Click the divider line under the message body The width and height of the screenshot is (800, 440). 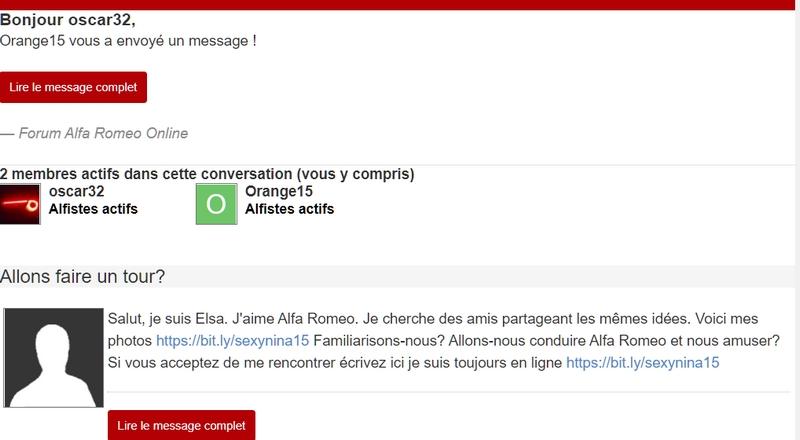449,392
